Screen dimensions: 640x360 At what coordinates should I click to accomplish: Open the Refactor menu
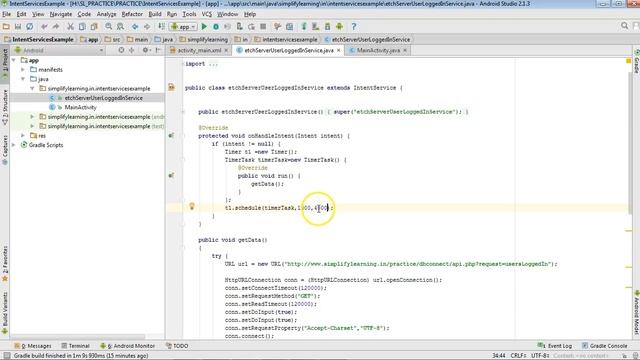click(x=132, y=14)
